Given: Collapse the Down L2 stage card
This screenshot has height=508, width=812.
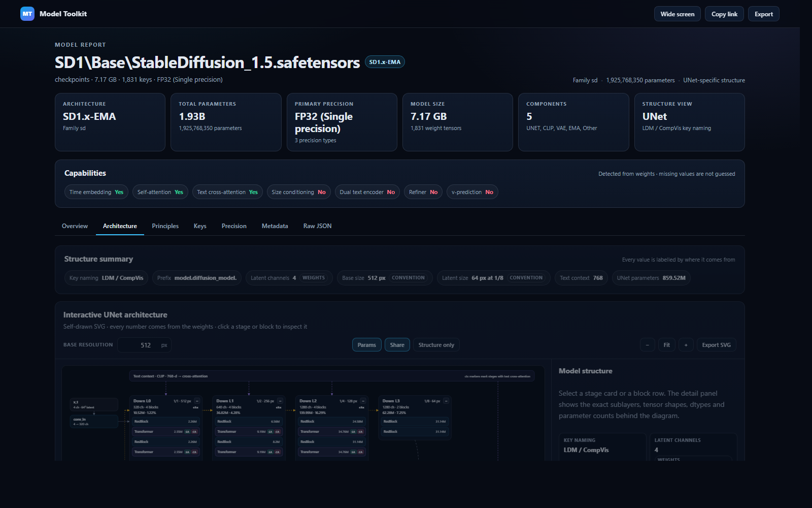Looking at the screenshot, I should coord(363,401).
